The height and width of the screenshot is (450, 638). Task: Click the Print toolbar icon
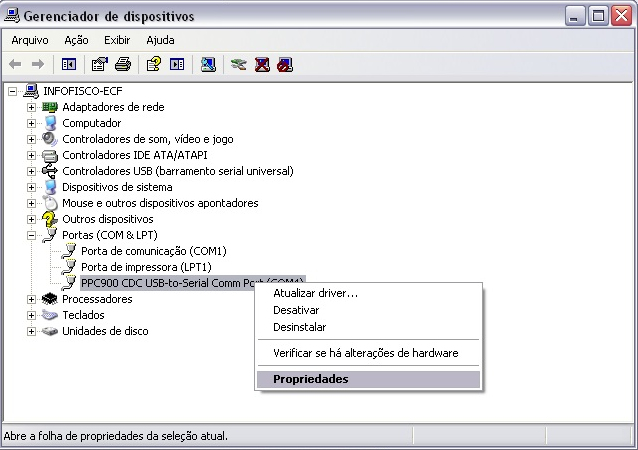coord(123,64)
